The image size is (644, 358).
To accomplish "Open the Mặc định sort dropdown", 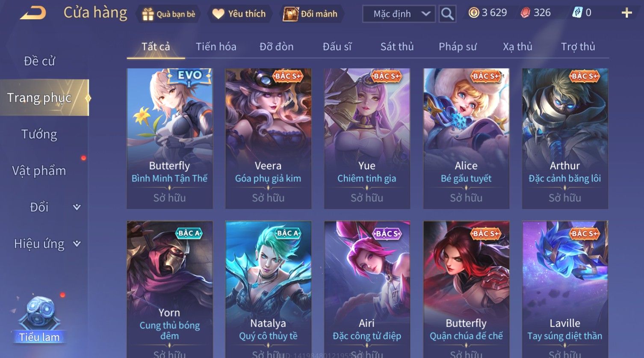I will (x=399, y=14).
